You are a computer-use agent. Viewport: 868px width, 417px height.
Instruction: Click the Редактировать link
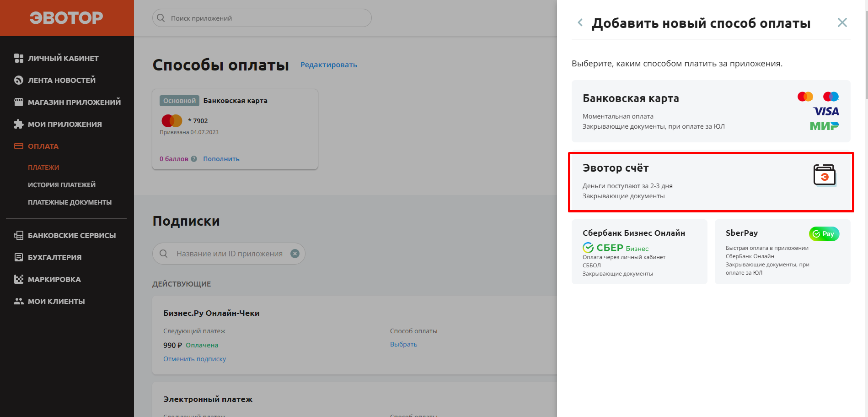329,65
